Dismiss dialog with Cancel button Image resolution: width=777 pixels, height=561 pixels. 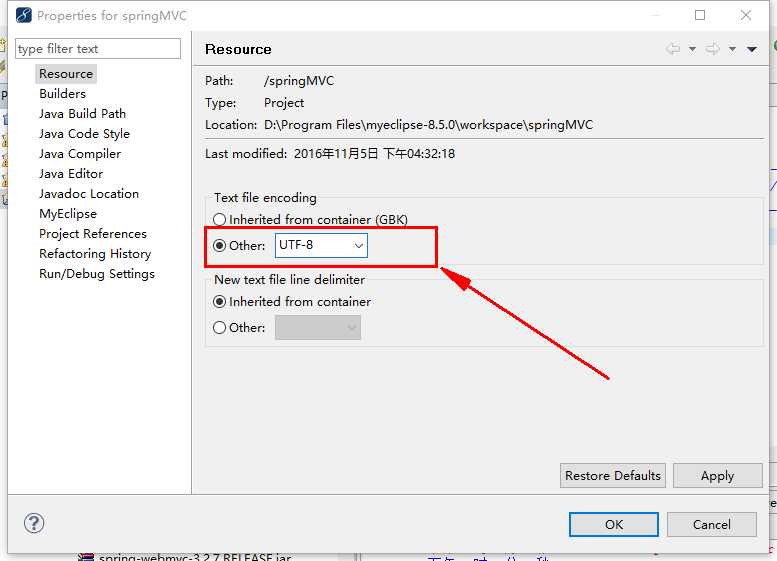coord(712,524)
